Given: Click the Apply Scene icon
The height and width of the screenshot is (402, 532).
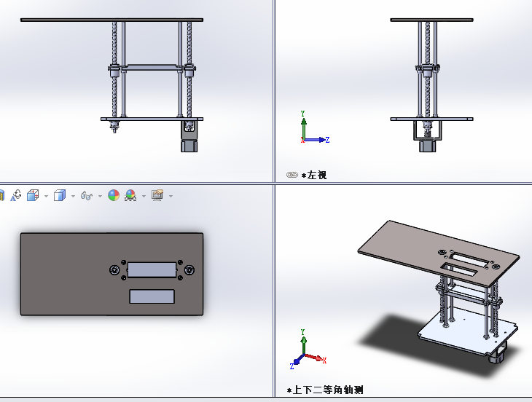Looking at the screenshot, I should (130, 196).
